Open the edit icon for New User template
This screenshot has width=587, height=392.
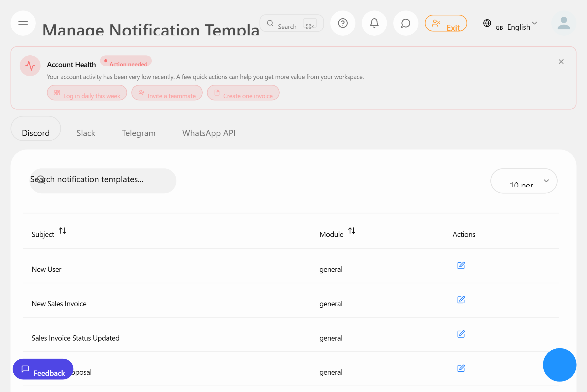(x=461, y=266)
